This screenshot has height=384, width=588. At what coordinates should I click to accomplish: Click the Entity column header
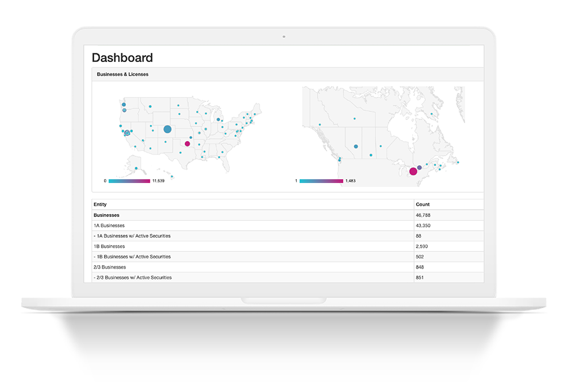100,204
